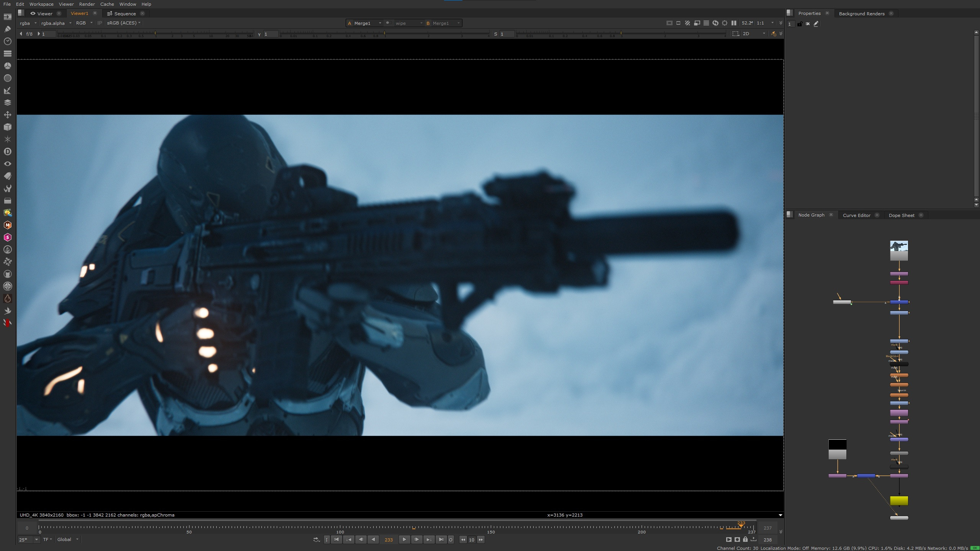Open the rgba layer dropdown
980x551 pixels.
coord(28,23)
